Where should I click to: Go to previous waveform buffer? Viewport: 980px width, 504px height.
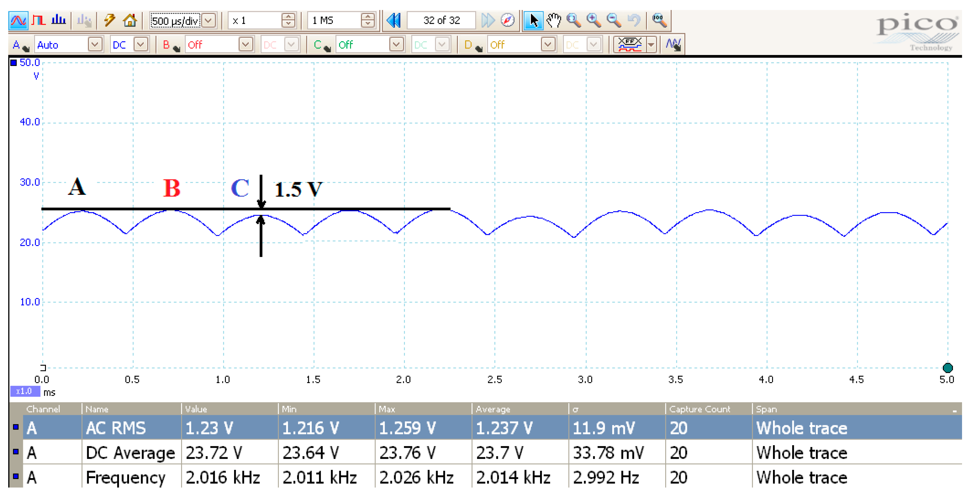click(x=393, y=20)
